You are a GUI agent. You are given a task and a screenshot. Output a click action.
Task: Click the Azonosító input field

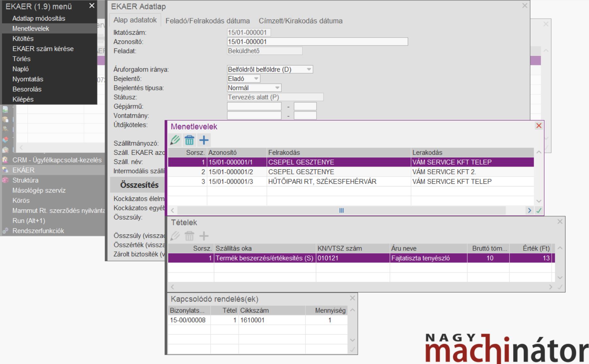tap(317, 42)
